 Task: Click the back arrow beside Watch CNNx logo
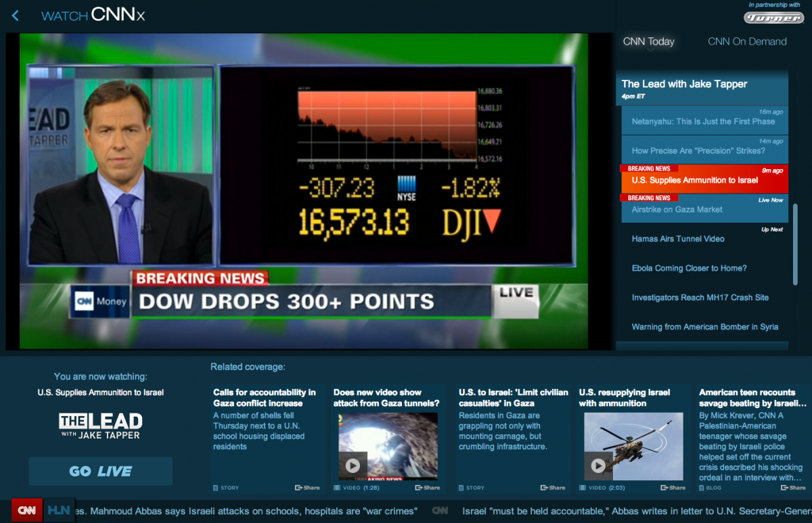[x=15, y=15]
